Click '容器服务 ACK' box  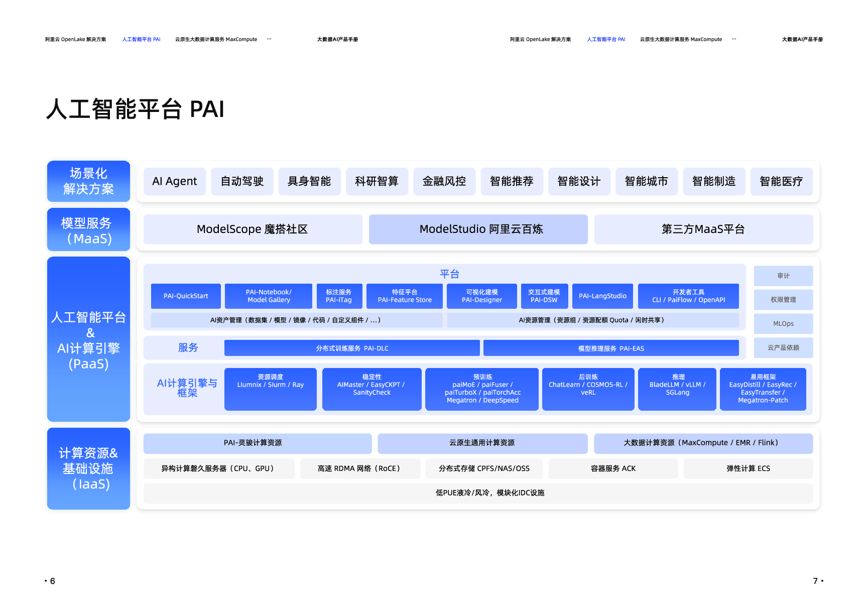point(613,468)
